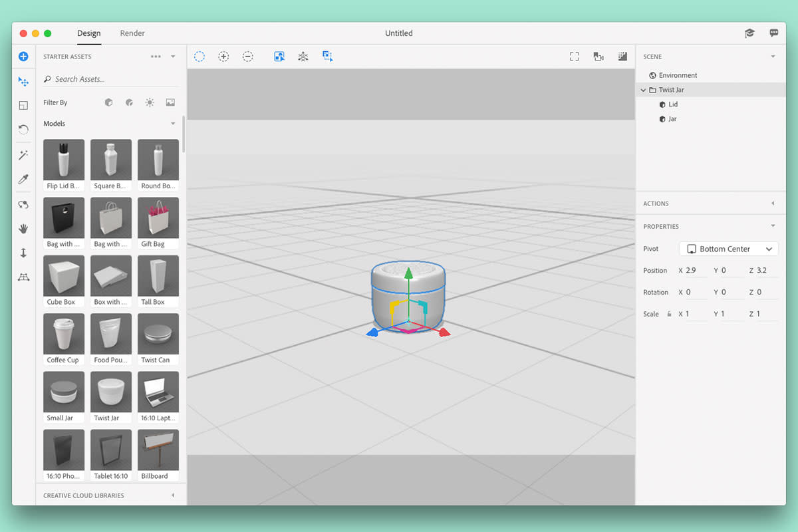This screenshot has height=532, width=798.
Task: Open the Starter Assets more options ellipsis
Action: click(156, 57)
